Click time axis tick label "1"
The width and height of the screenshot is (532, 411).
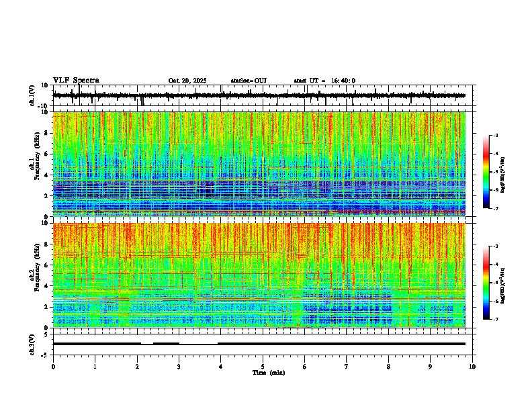(95, 367)
